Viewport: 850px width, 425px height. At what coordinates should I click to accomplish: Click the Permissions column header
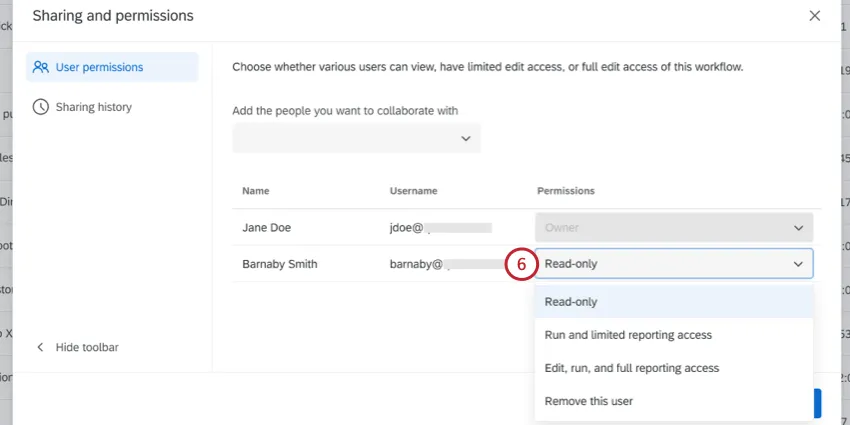tap(566, 190)
